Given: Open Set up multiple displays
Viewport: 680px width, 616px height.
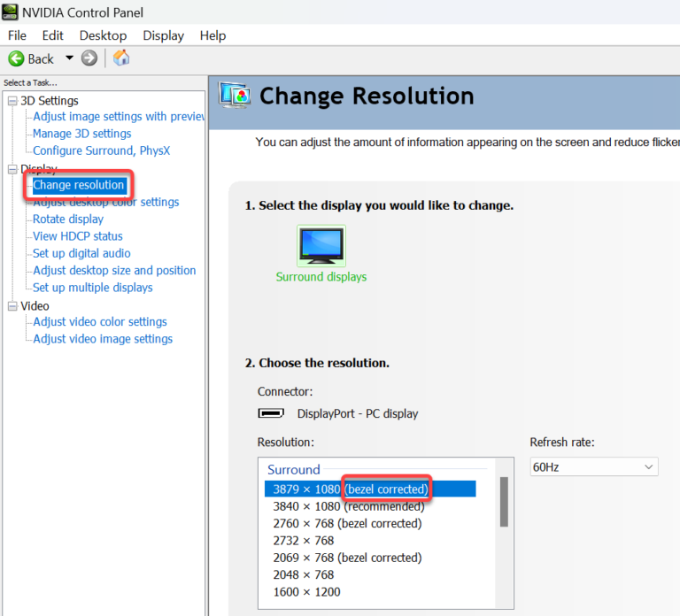Looking at the screenshot, I should tap(93, 288).
